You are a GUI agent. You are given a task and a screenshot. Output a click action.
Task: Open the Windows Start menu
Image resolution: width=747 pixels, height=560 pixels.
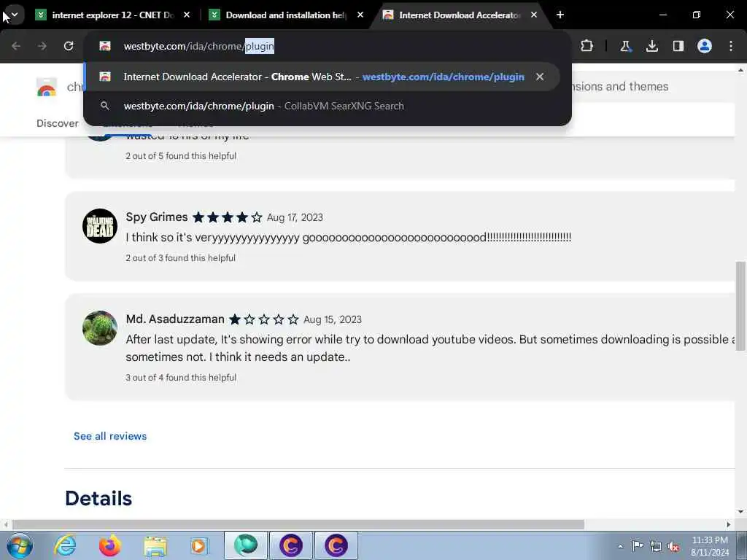coord(19,545)
